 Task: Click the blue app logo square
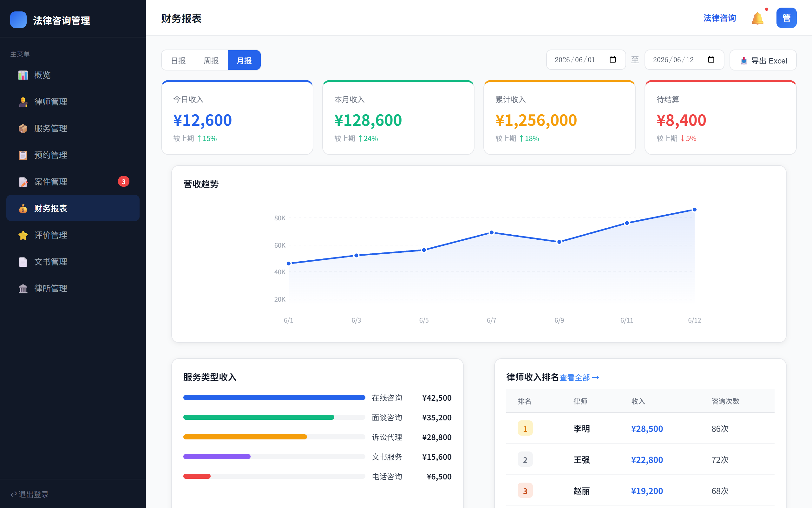point(18,19)
